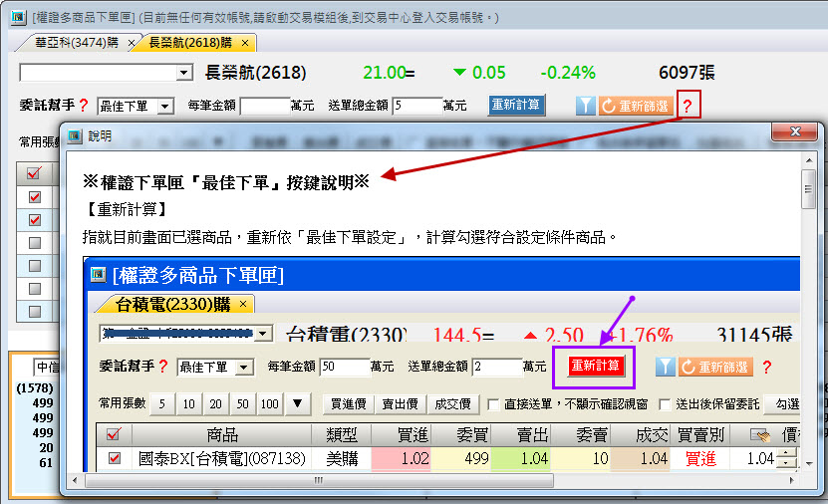Image resolution: width=828 pixels, height=504 pixels.
Task: Click the 賣出價 button
Action: click(x=401, y=404)
